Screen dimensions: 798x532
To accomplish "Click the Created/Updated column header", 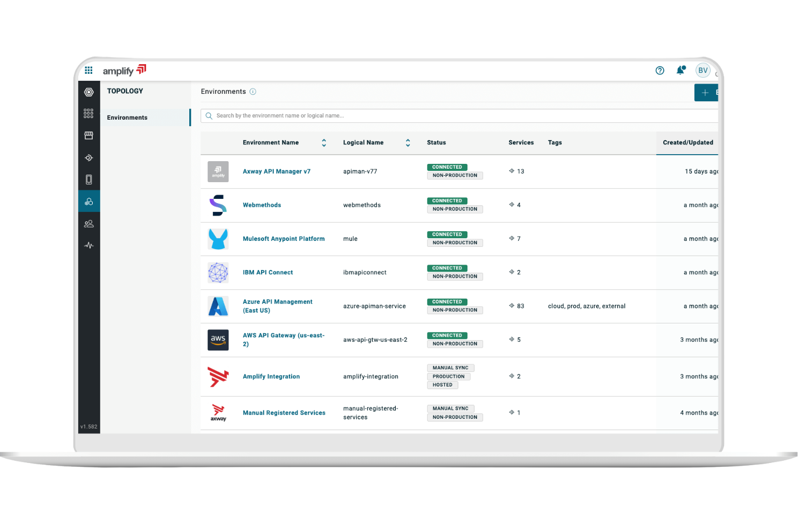I will pyautogui.click(x=687, y=143).
